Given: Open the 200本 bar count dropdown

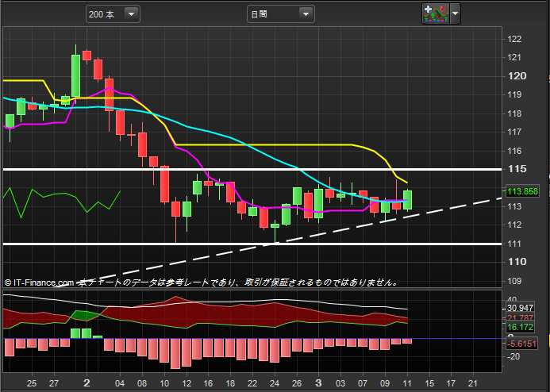Looking at the screenshot, I should point(113,14).
